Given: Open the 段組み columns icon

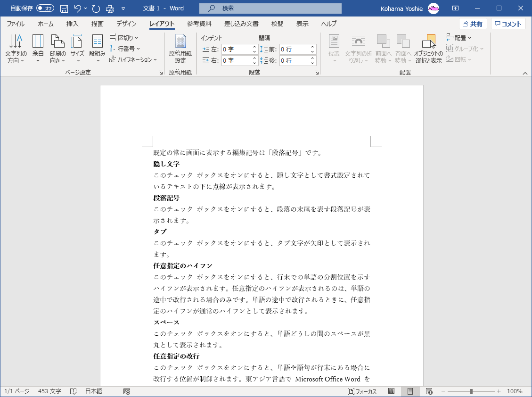Looking at the screenshot, I should [x=97, y=49].
